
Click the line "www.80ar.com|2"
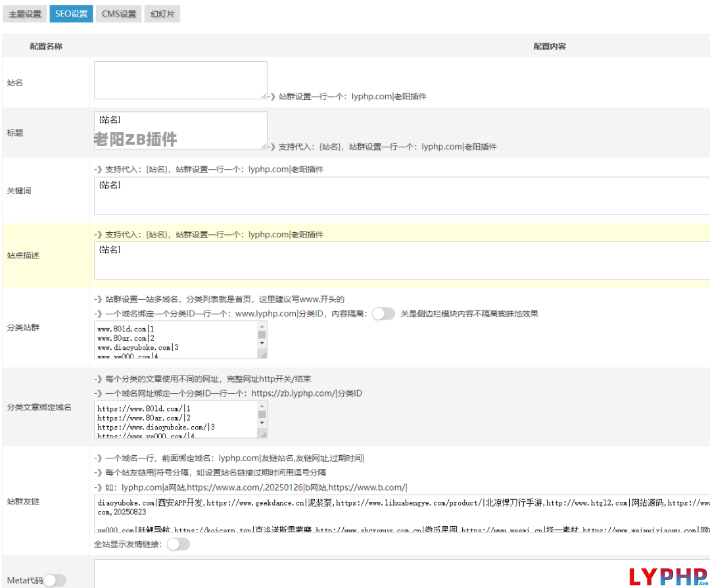126,338
